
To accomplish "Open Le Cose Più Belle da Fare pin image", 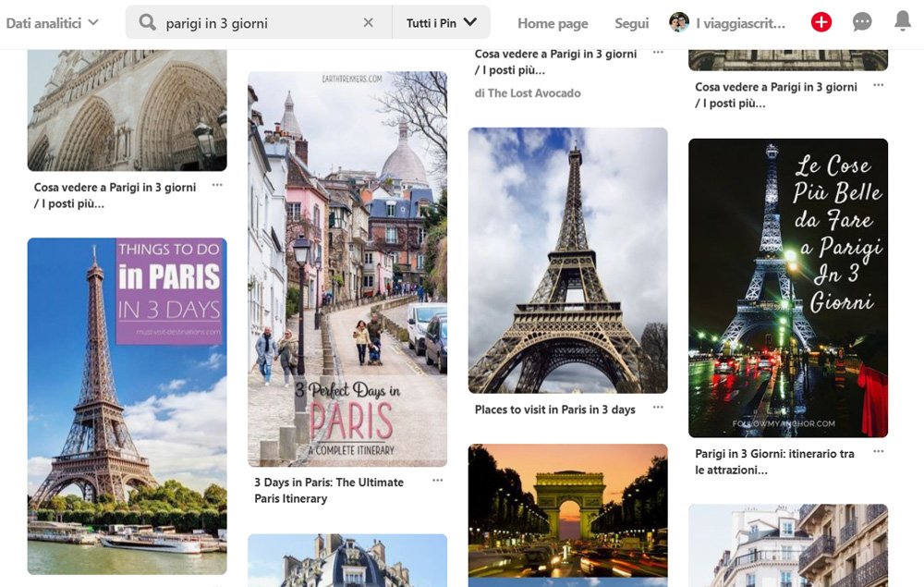I will tap(788, 287).
